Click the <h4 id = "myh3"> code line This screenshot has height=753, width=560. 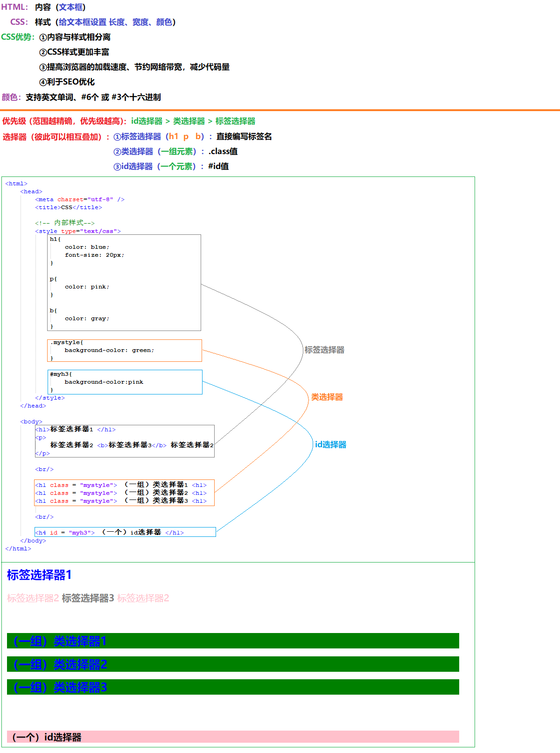click(x=109, y=533)
